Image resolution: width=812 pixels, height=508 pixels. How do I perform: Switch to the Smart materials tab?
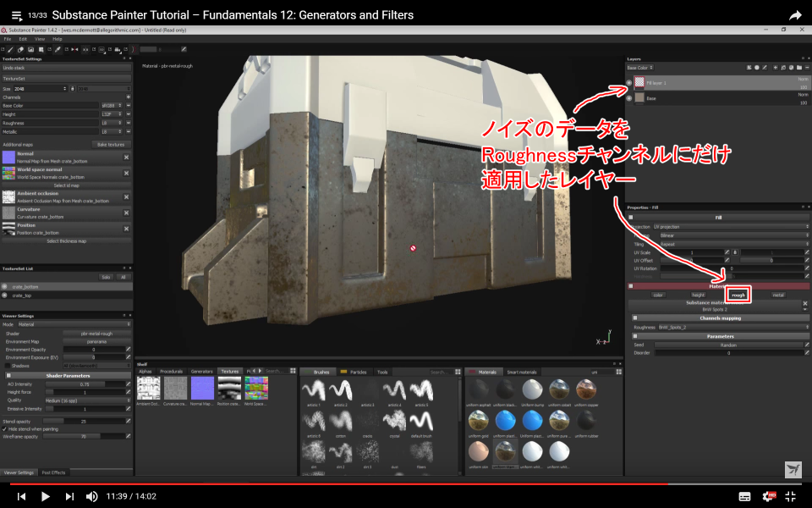pyautogui.click(x=522, y=372)
